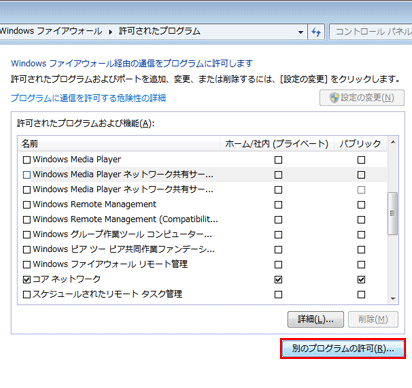Viewport: 412px width, 388px height.
Task: Toggle public checkbox for Windows ピア ツー ピア共同作業
Action: click(361, 250)
